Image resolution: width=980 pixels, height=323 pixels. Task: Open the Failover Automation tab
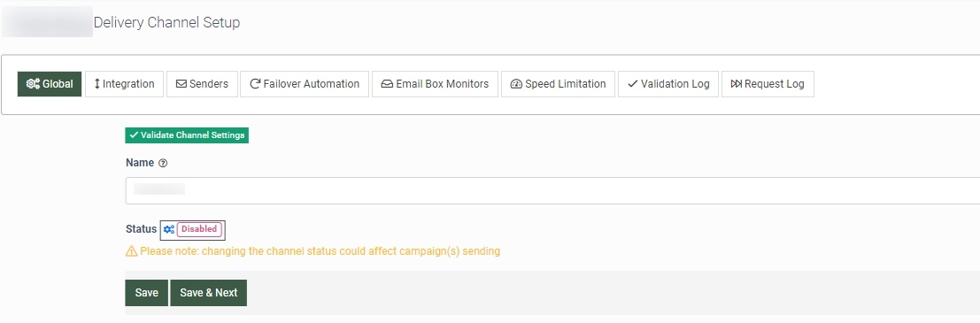[x=305, y=84]
